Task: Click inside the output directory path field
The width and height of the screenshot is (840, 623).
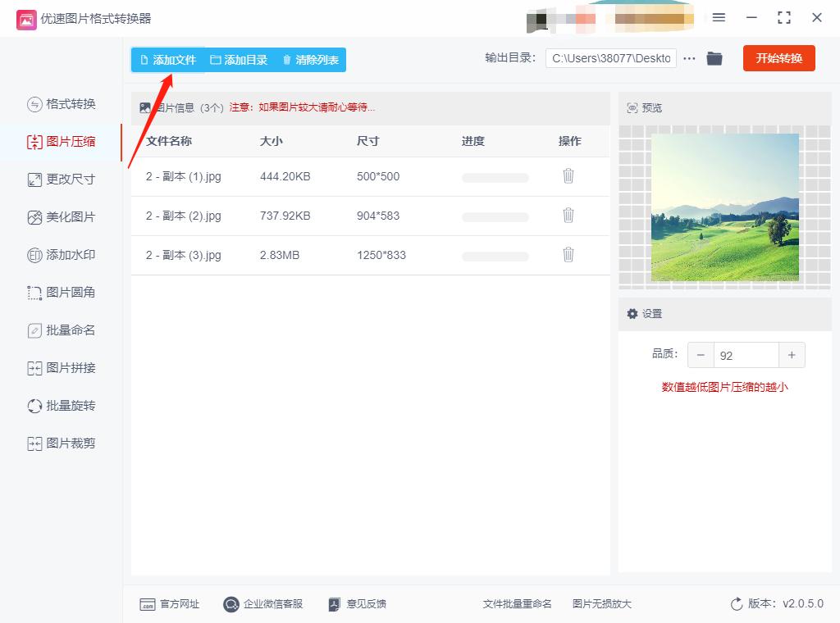Action: point(611,58)
